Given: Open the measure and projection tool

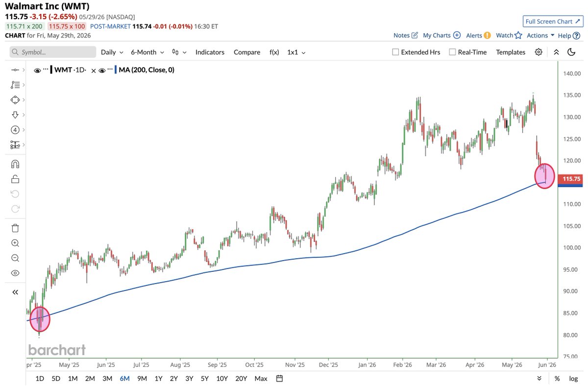Looking at the screenshot, I should [15, 145].
